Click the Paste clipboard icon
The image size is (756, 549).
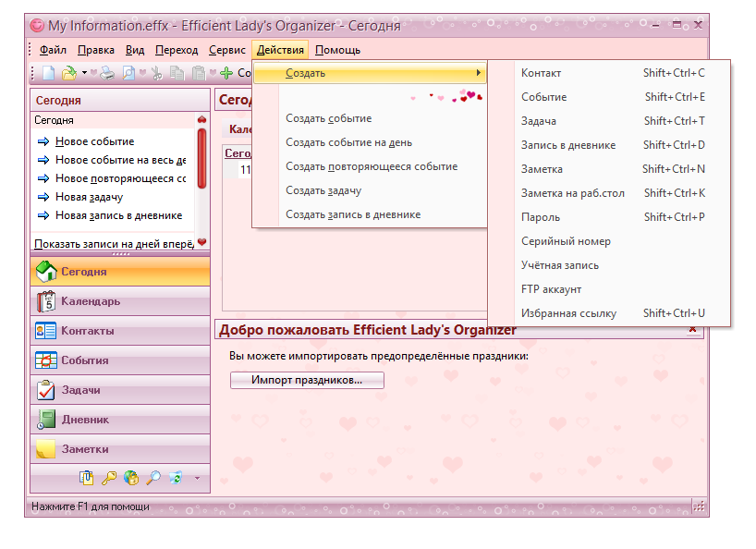199,73
